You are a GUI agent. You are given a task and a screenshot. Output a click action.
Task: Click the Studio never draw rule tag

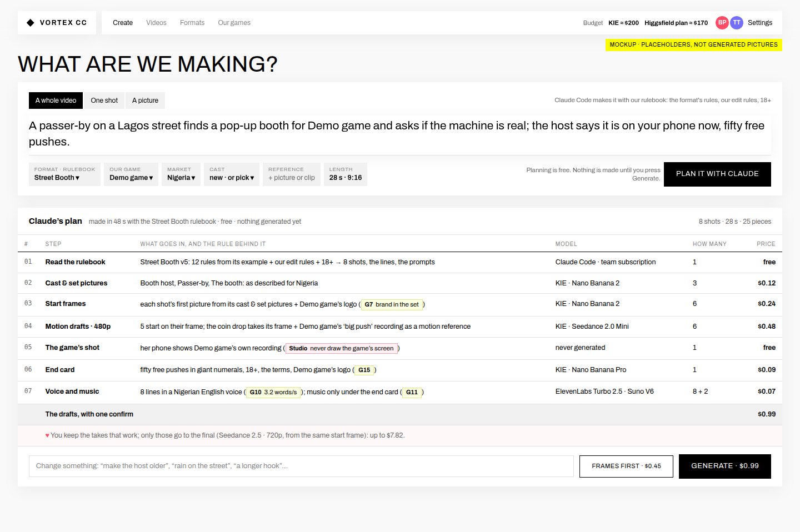(x=341, y=348)
